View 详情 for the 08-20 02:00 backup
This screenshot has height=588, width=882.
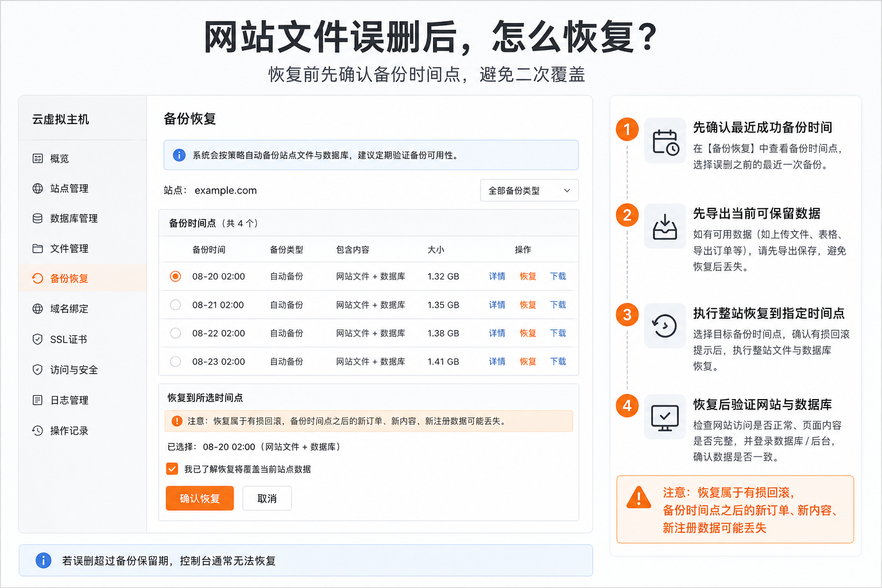(x=497, y=276)
